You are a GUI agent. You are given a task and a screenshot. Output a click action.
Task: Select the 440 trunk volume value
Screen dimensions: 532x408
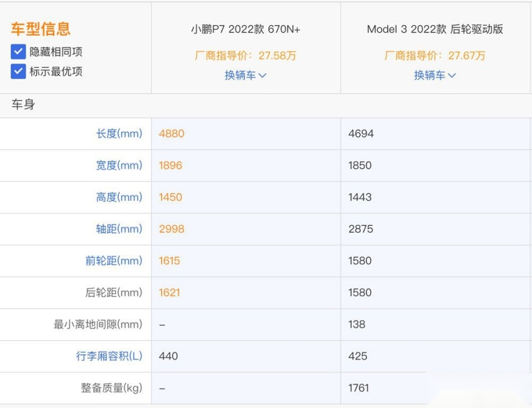click(169, 356)
